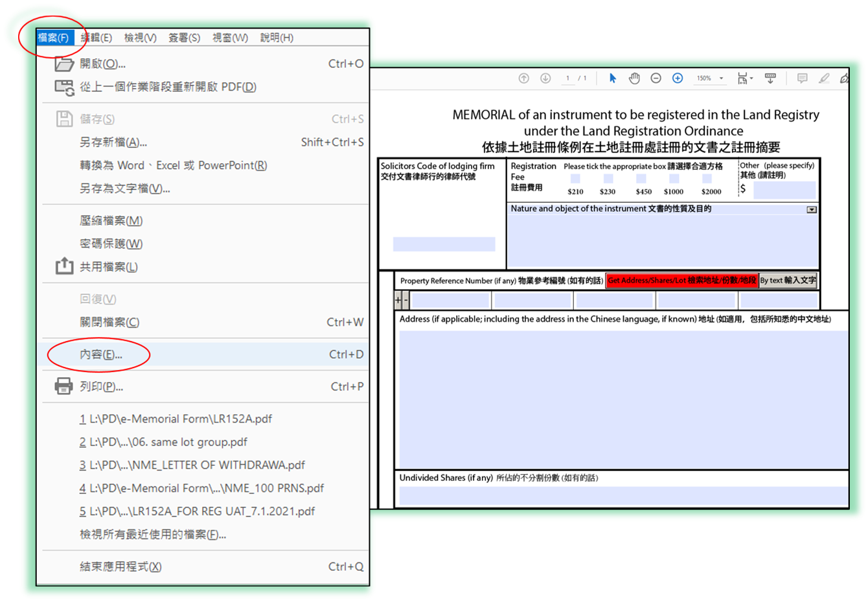The width and height of the screenshot is (868, 602).
Task: Click the Solicitors Code input field
Action: 443,244
